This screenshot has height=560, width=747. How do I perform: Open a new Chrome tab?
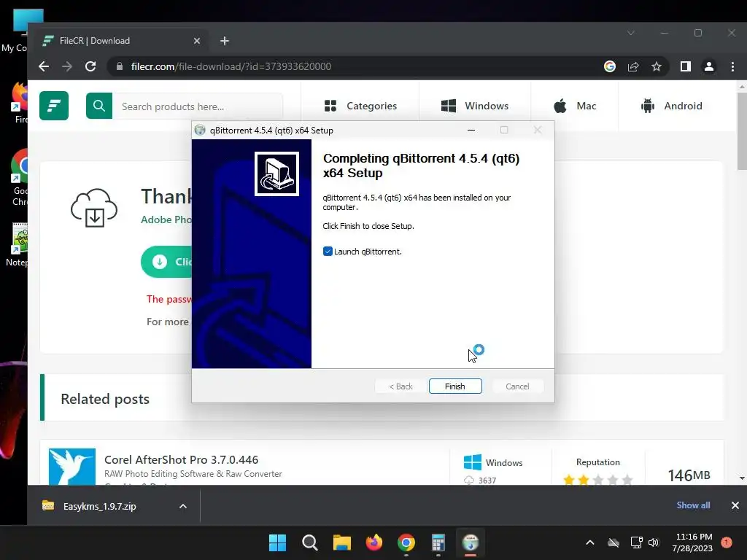(225, 41)
